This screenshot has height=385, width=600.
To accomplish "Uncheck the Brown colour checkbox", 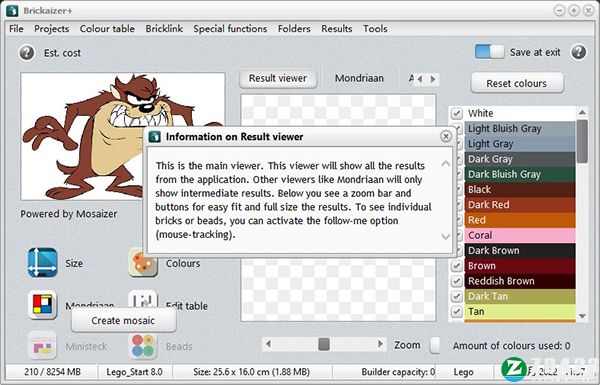I will point(457,266).
